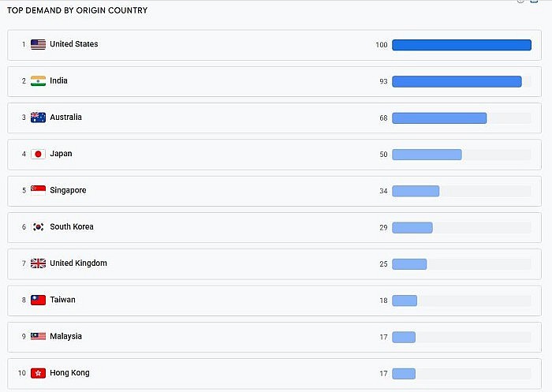Click the Singapore demand score 34
This screenshot has height=392, width=552.
point(383,191)
